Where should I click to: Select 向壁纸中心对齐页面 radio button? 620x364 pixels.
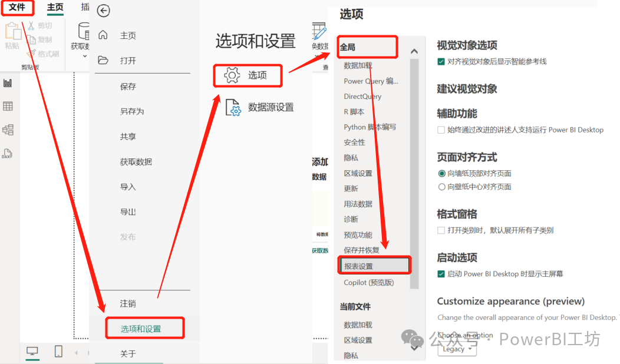click(441, 187)
